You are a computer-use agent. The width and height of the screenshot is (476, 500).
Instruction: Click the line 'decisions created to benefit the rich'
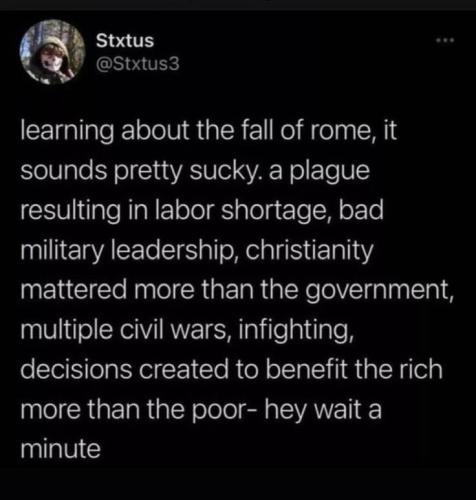[x=231, y=370]
